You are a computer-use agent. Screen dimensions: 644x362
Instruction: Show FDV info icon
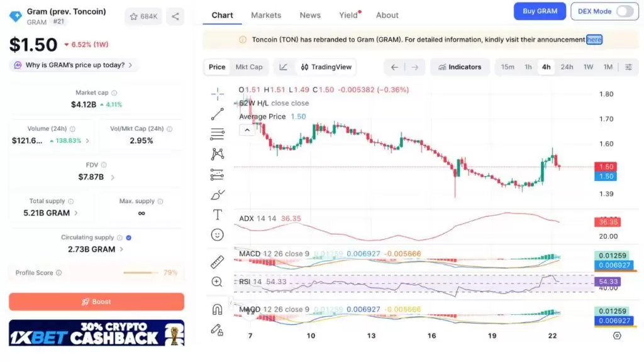[x=104, y=165]
